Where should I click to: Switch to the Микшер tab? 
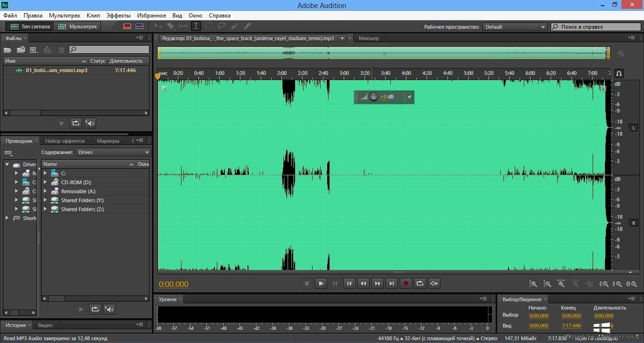[x=368, y=38]
